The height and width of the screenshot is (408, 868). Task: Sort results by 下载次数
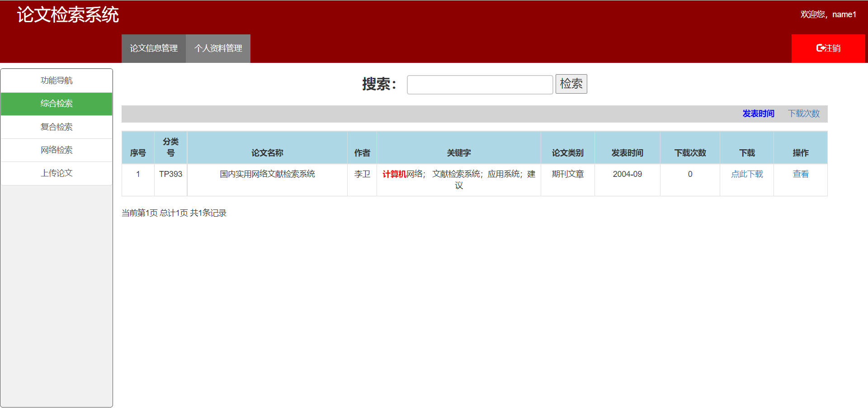pos(803,114)
